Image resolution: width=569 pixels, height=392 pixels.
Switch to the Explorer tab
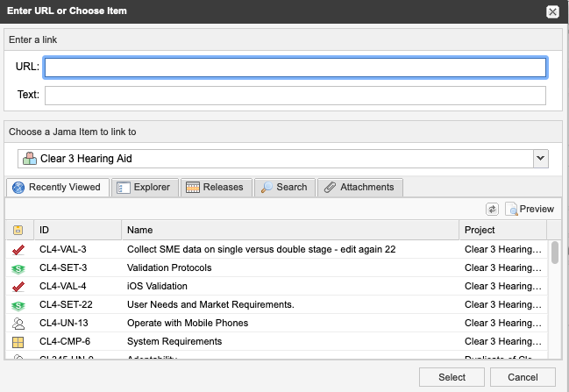pyautogui.click(x=146, y=187)
